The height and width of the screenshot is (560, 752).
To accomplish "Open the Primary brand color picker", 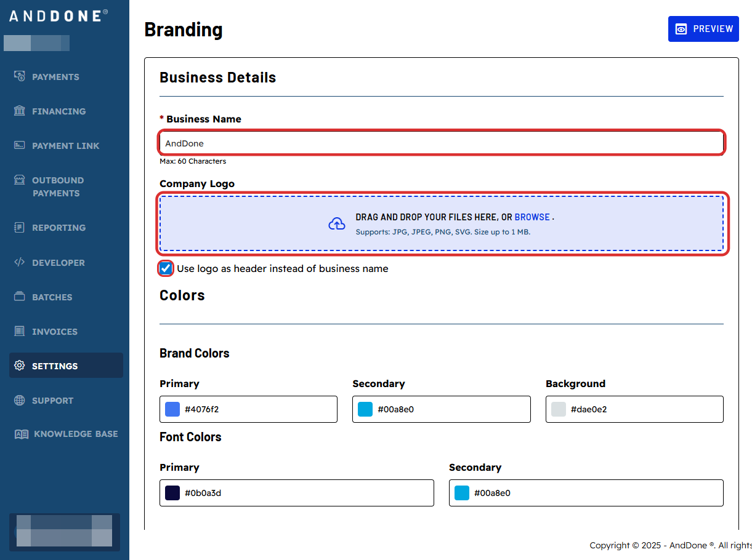I will point(172,409).
